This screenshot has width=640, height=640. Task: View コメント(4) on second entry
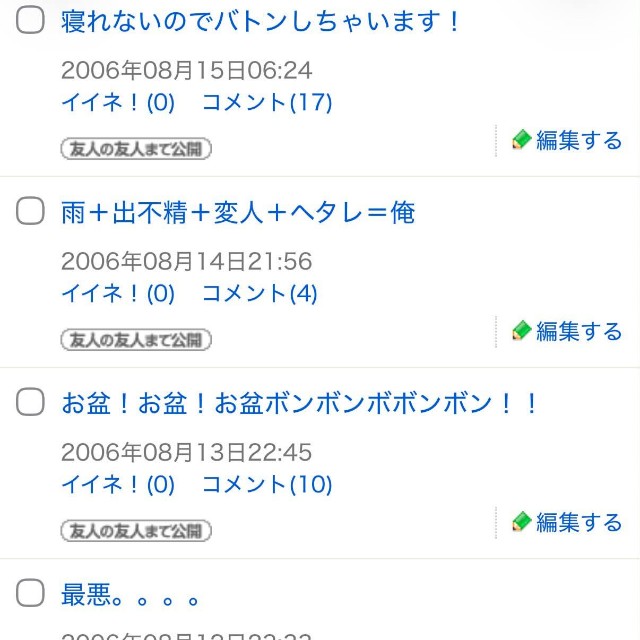(260, 293)
